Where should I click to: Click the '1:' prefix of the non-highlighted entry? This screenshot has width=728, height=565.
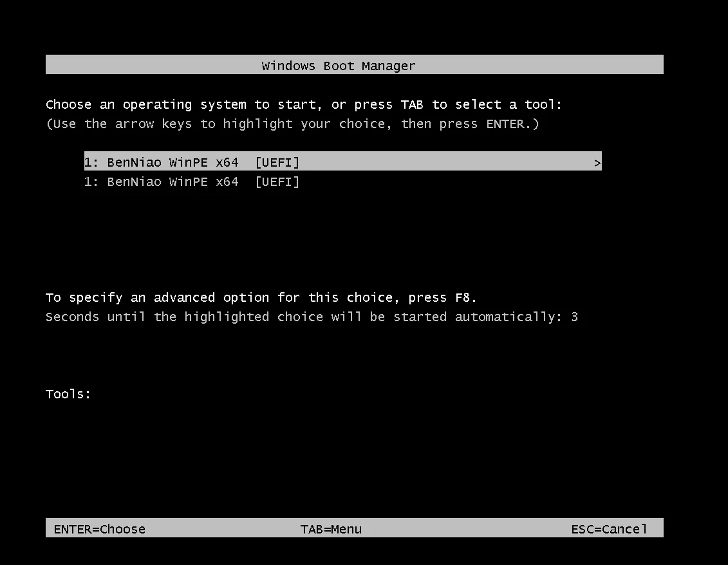91,182
